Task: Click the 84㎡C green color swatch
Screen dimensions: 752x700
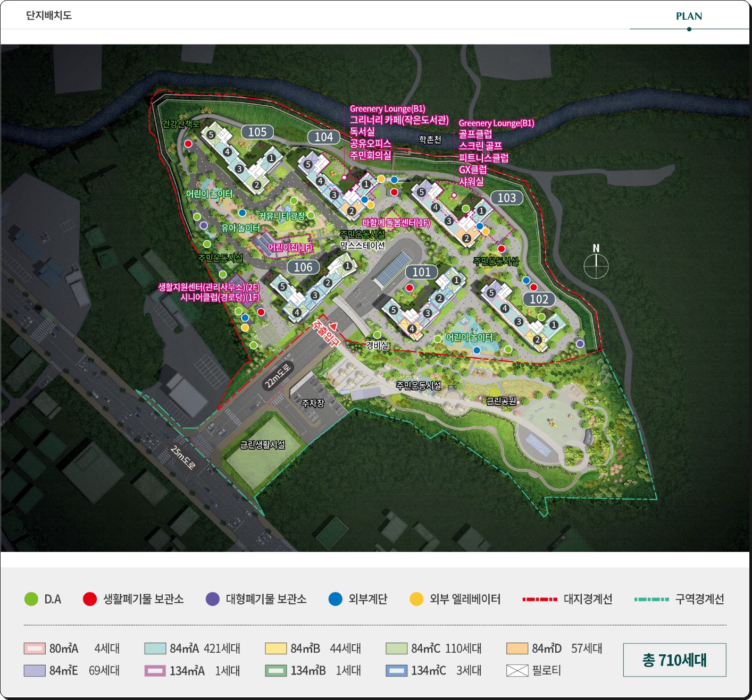Action: tap(397, 648)
